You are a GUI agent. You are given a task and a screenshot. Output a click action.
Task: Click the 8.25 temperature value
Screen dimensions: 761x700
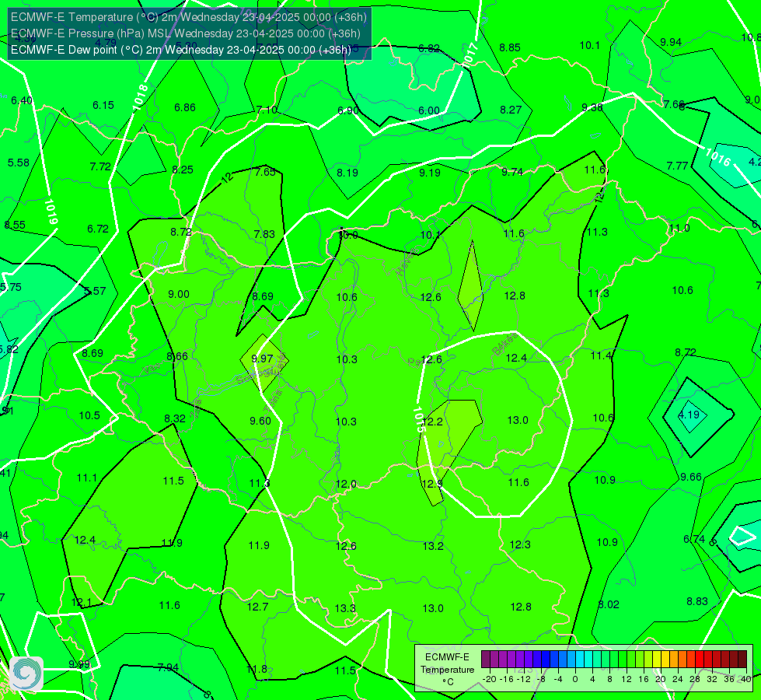click(x=183, y=170)
